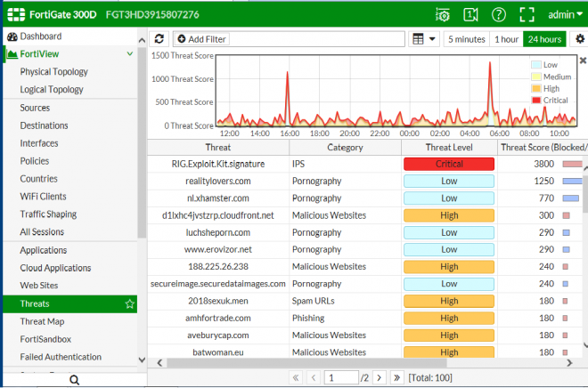
Task: Click the refresh icon beside Add Filter
Action: click(x=159, y=39)
